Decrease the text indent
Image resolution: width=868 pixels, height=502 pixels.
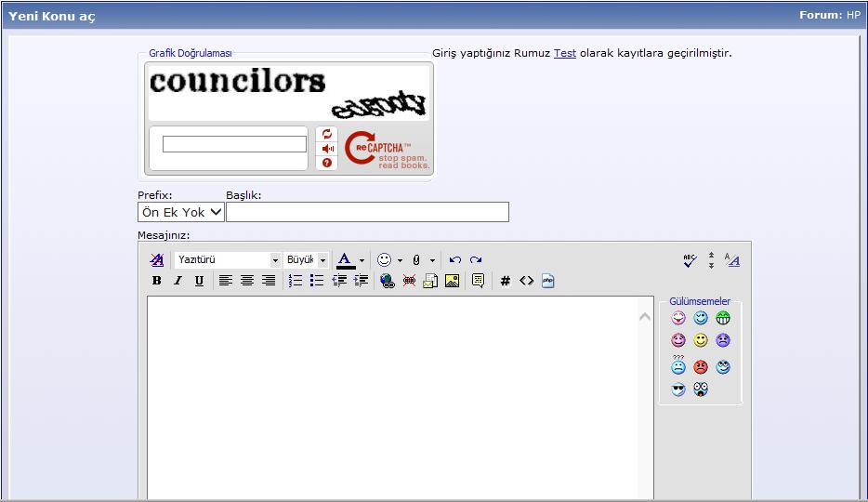(x=339, y=281)
